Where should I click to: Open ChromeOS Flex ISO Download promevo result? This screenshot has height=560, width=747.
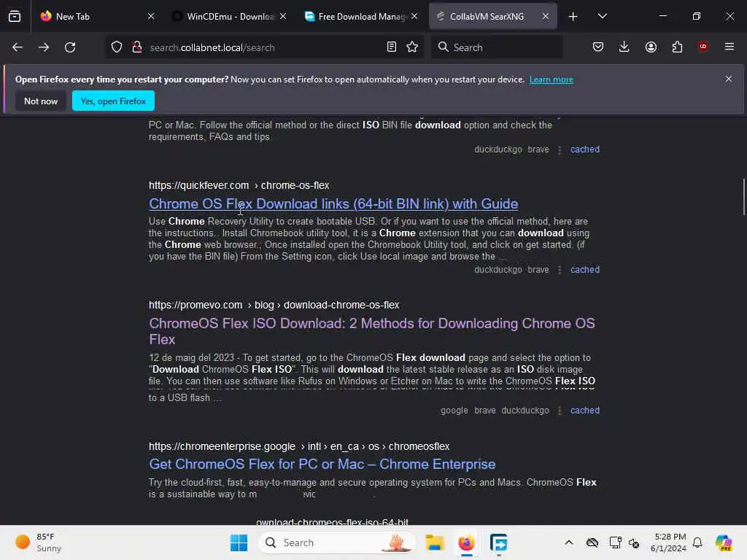coord(371,332)
